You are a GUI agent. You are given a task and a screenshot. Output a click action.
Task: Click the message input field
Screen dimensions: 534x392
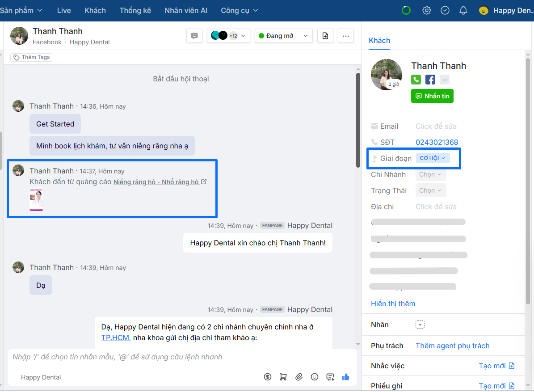point(179,357)
